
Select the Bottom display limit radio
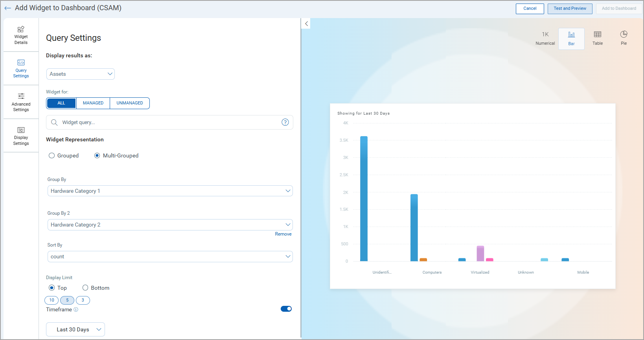(x=85, y=288)
